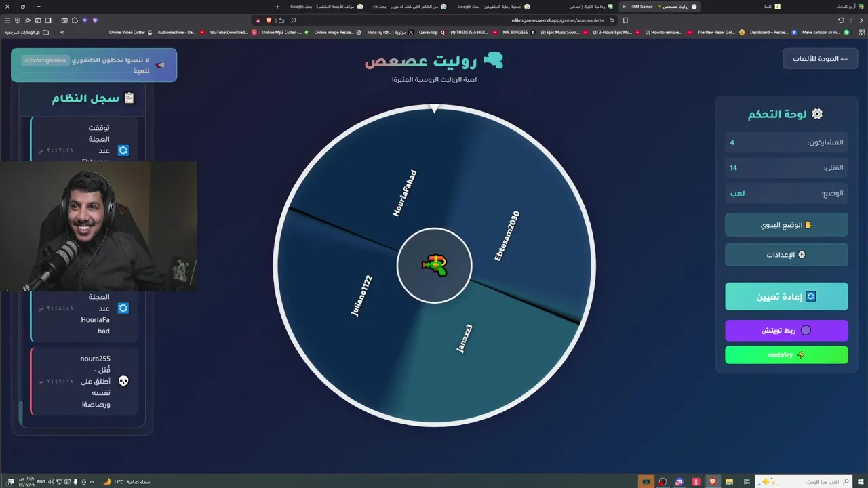
Task: Click the bookmark page icon in address bar
Action: point(625,20)
